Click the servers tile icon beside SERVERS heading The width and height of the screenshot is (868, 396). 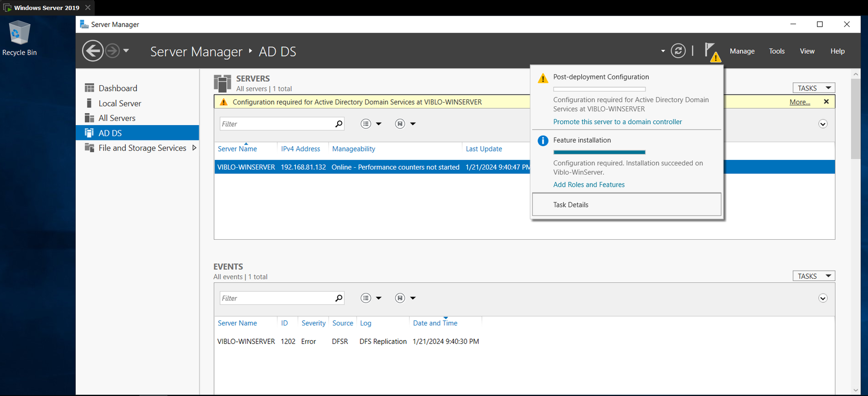click(223, 83)
